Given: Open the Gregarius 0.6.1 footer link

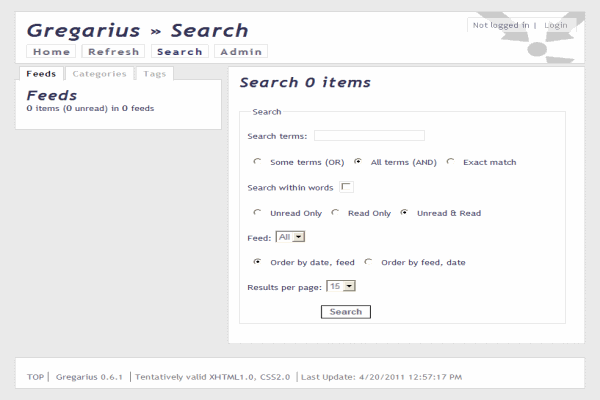Looking at the screenshot, I should click(x=89, y=377).
